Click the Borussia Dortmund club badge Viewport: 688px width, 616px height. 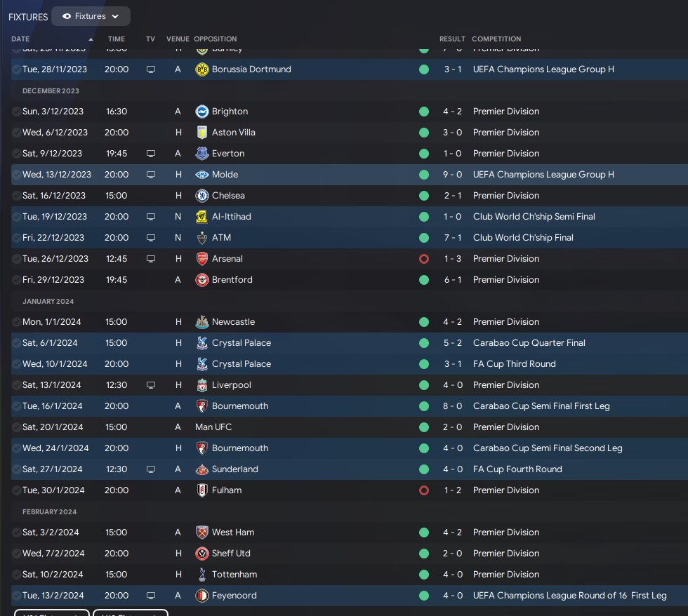point(202,69)
